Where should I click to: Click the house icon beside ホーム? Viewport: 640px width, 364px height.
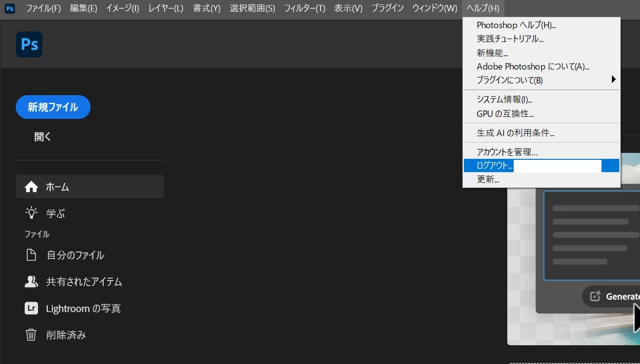31,187
